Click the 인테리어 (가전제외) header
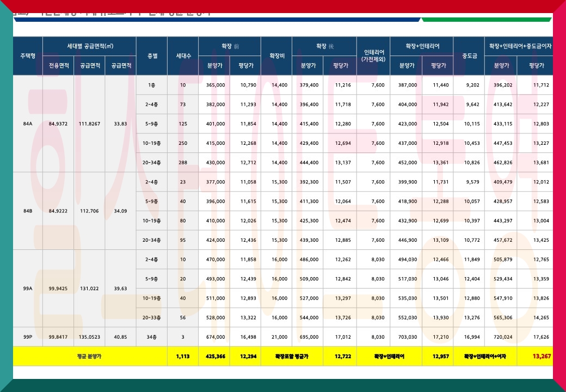This screenshot has height=392, width=566. (373, 56)
